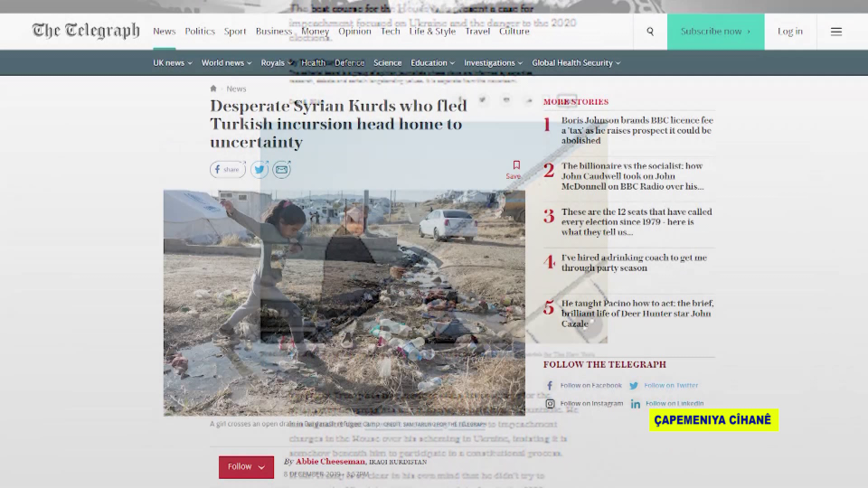The width and height of the screenshot is (868, 488).
Task: Open the drinking coach story
Action: (634, 263)
